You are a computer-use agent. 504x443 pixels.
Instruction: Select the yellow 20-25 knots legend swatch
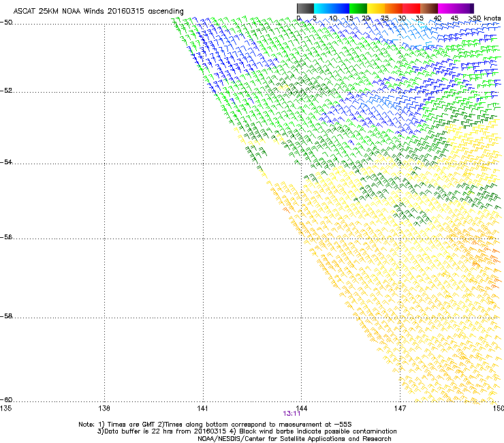[376, 8]
